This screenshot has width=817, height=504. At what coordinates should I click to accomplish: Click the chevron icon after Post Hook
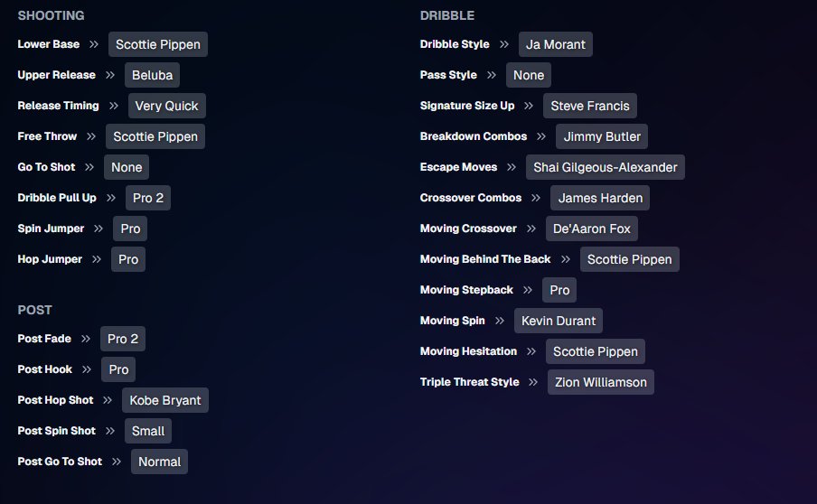(87, 369)
